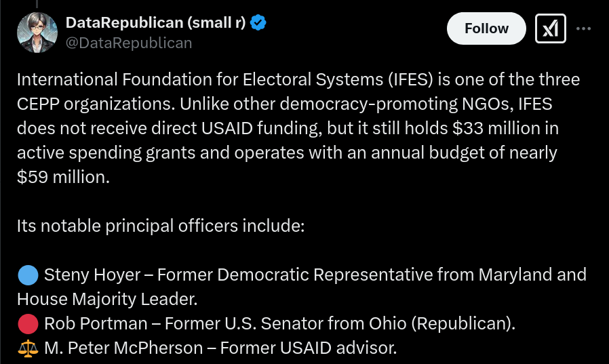Open Grok explain-this-post icon
The height and width of the screenshot is (364, 609).
(x=551, y=28)
